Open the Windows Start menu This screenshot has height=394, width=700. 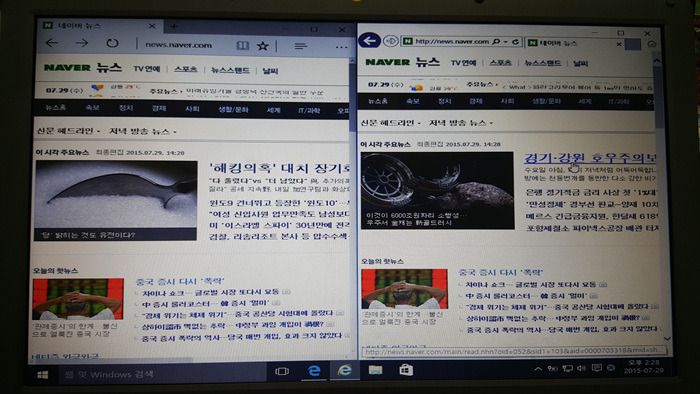(x=43, y=374)
